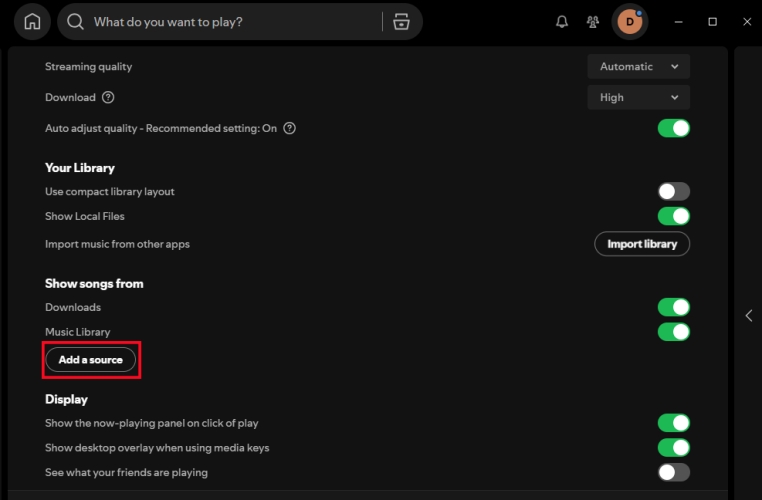Toggle Auto adjust quality switch
762x500 pixels.
tap(674, 128)
